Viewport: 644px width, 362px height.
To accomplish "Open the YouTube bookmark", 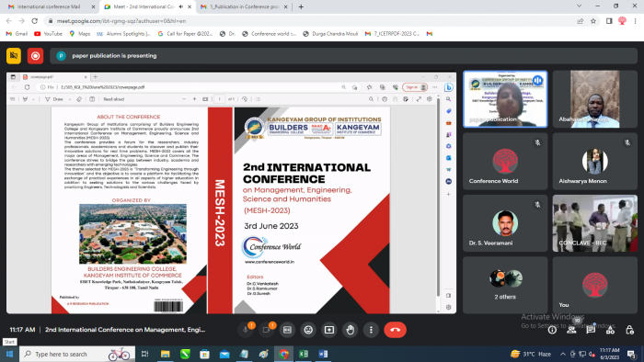I will [x=49, y=34].
